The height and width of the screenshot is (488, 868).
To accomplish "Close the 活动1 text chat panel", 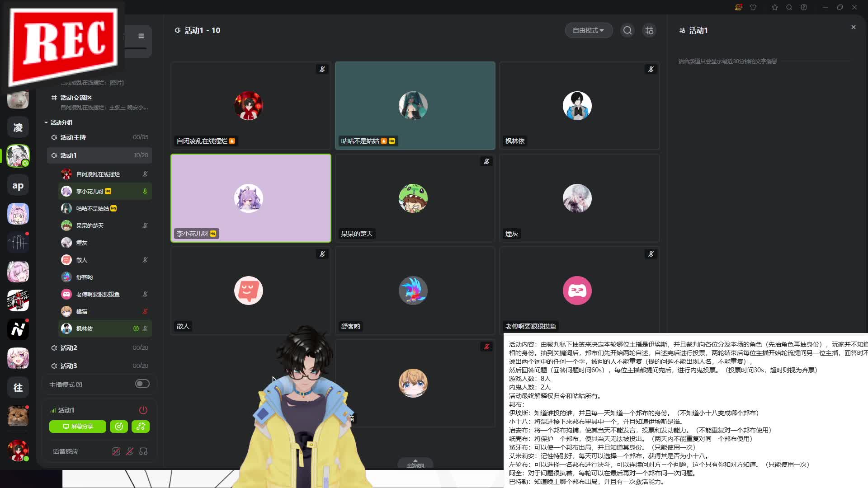I will (x=853, y=27).
